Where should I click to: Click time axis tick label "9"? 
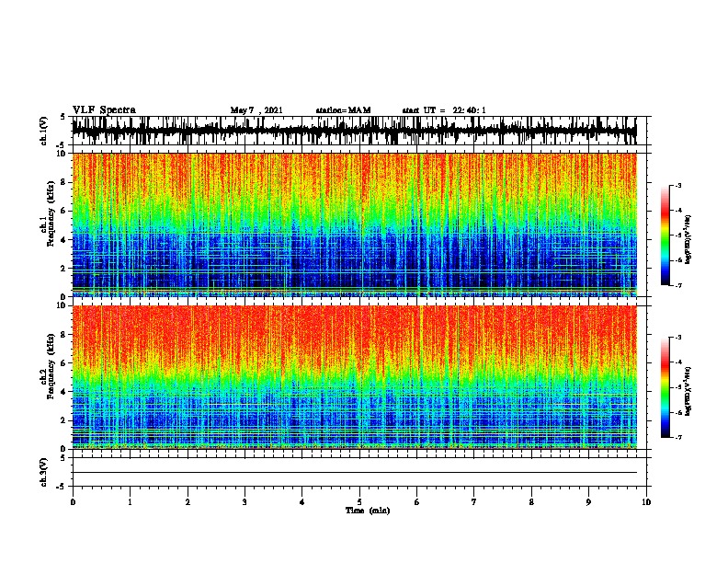pyautogui.click(x=588, y=502)
